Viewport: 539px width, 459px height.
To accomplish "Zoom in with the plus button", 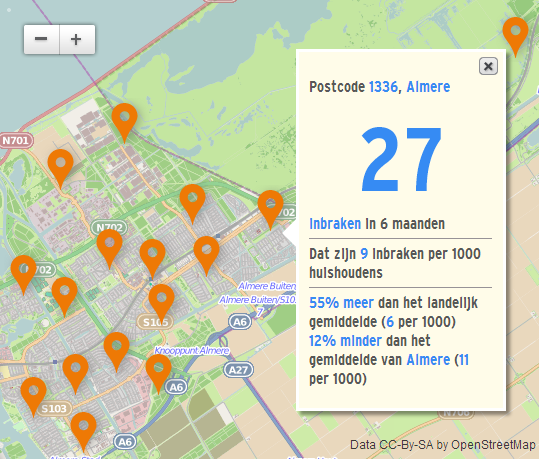I will (x=77, y=39).
